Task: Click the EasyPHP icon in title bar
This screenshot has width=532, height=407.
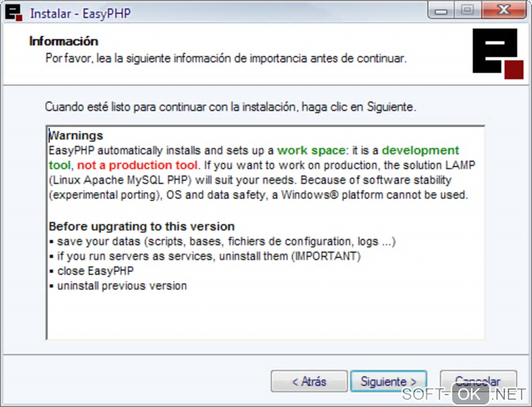Action: [x=14, y=13]
